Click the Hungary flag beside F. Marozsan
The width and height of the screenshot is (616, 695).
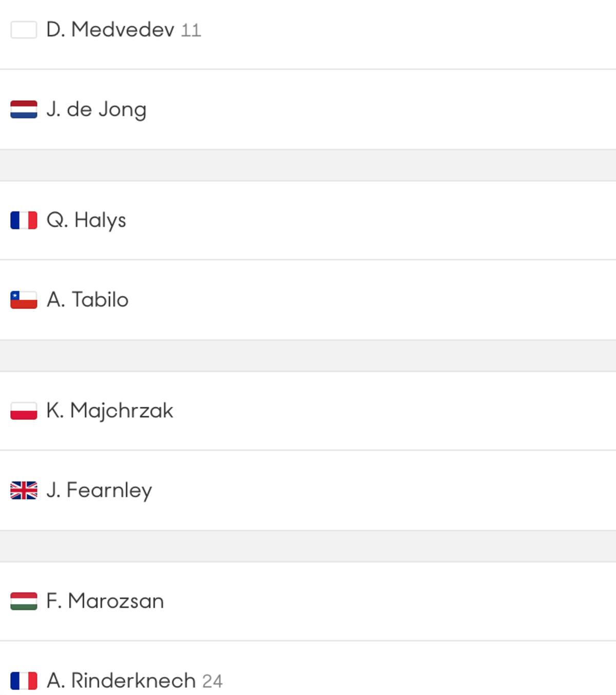(23, 601)
